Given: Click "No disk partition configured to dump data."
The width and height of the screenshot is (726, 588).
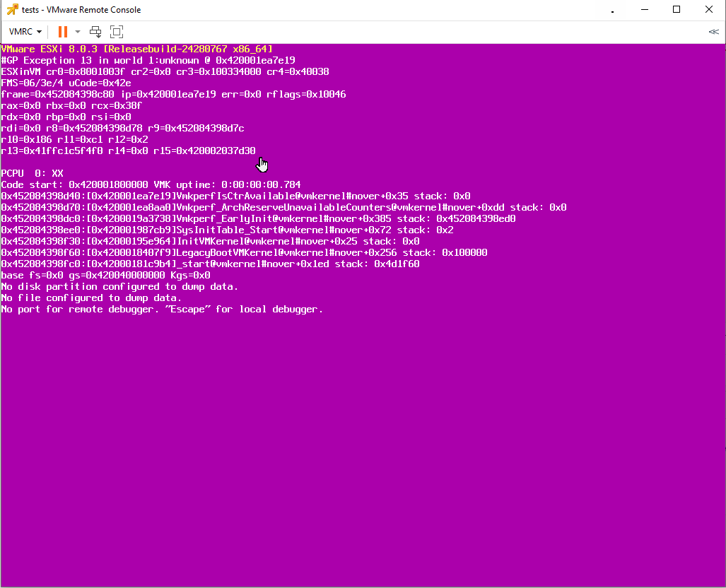Looking at the screenshot, I should coord(119,287).
